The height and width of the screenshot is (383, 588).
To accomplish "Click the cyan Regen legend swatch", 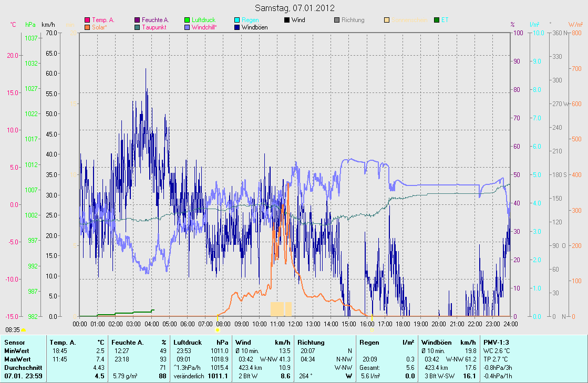I will (237, 20).
